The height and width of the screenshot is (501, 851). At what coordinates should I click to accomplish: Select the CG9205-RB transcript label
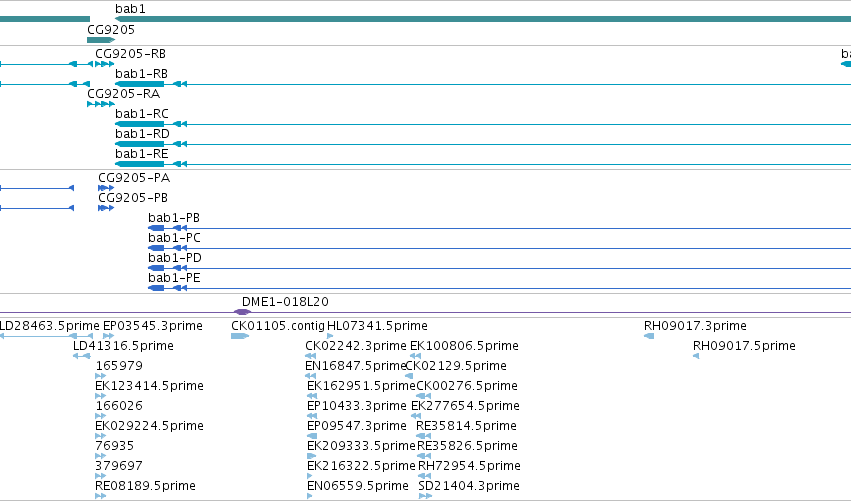pyautogui.click(x=130, y=54)
